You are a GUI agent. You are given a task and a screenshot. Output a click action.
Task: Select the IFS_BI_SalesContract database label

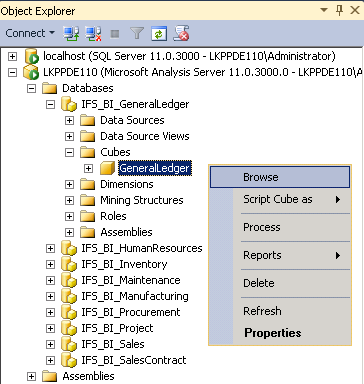pyautogui.click(x=134, y=360)
